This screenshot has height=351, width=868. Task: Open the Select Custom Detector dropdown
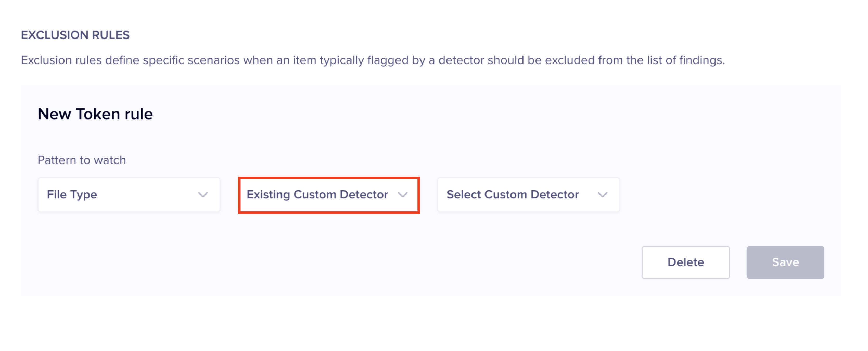click(x=528, y=195)
